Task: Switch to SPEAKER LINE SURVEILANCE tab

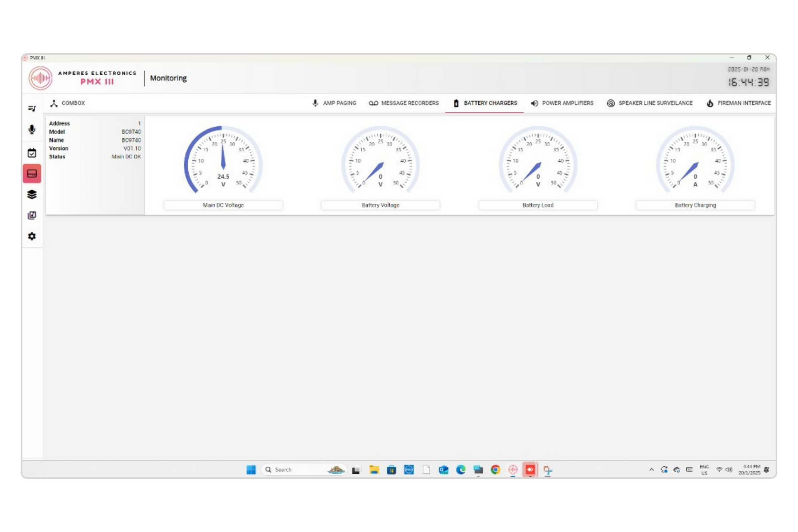Action: pos(650,103)
